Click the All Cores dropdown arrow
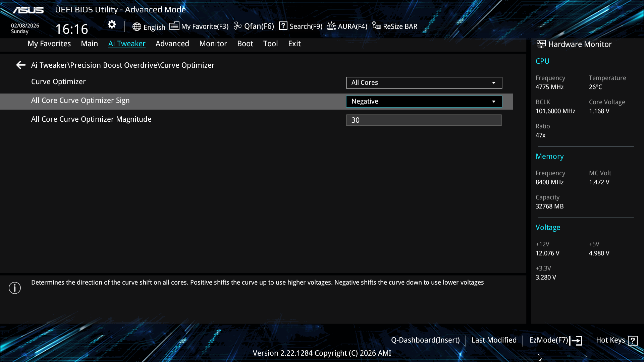The width and height of the screenshot is (644, 362). coord(493,83)
